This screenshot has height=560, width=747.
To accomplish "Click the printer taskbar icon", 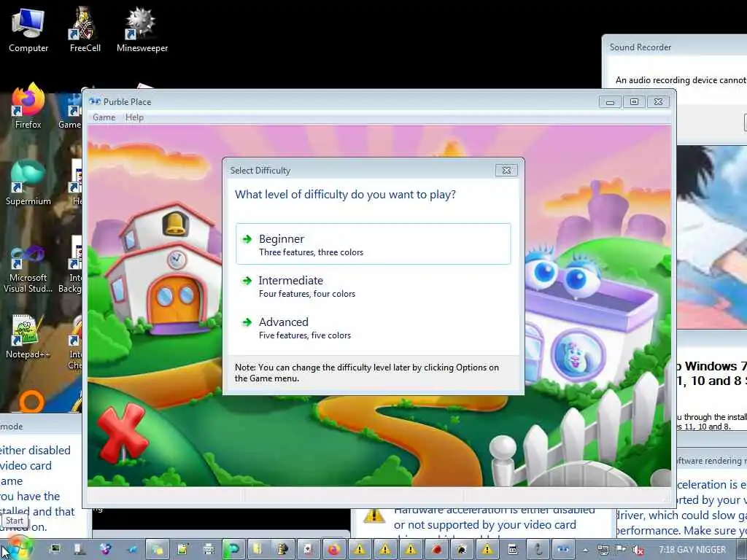I will 208,550.
